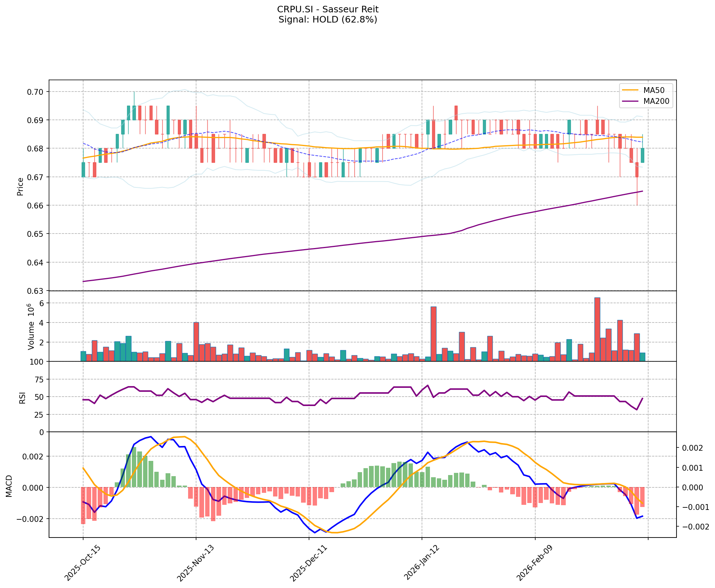Click the 2025-Oct-15 date axis label
Viewport: 715px width, 588px height.
(x=82, y=563)
